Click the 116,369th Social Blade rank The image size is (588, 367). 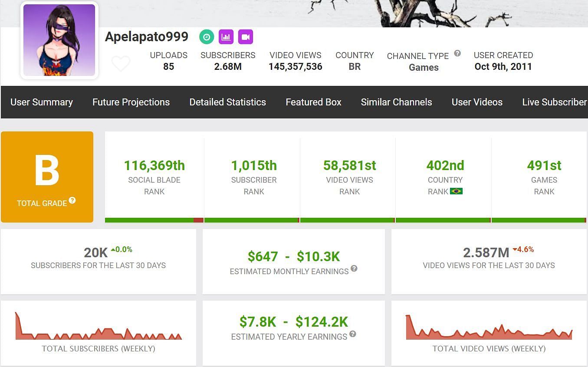[x=154, y=165]
